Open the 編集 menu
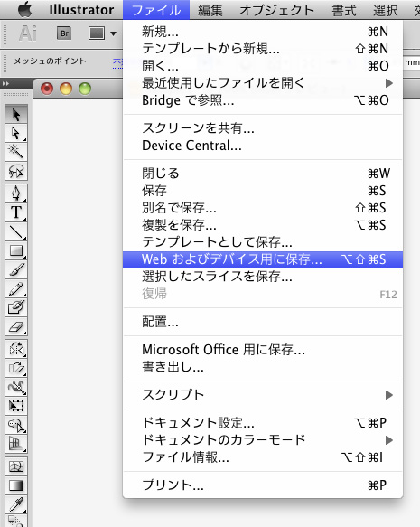 pyautogui.click(x=210, y=10)
